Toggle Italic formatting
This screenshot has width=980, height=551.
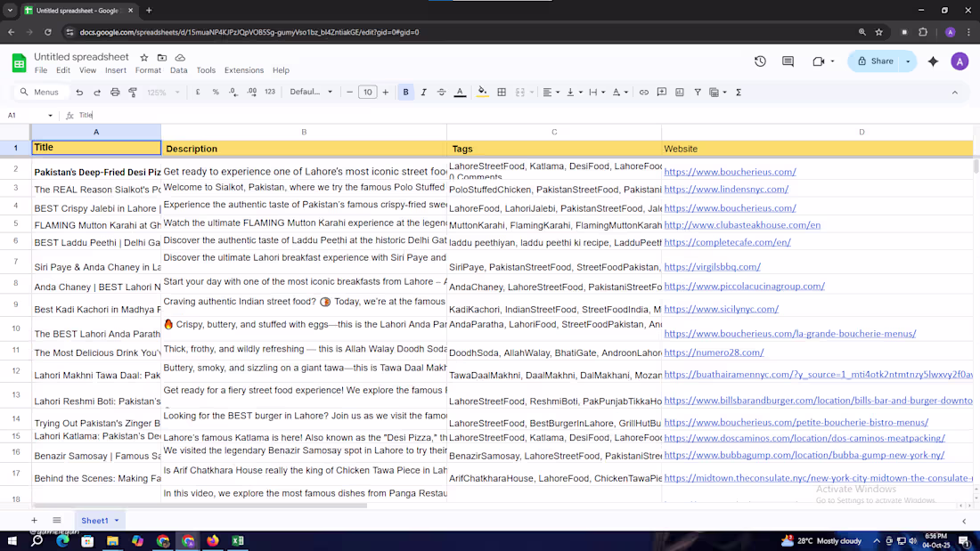tap(424, 93)
